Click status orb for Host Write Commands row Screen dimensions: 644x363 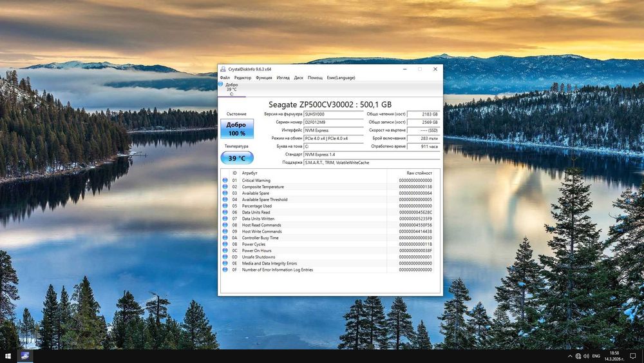pyautogui.click(x=225, y=231)
